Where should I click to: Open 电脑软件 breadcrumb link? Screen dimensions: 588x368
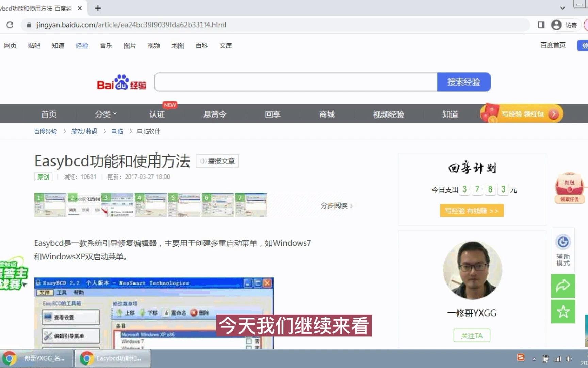[149, 132]
